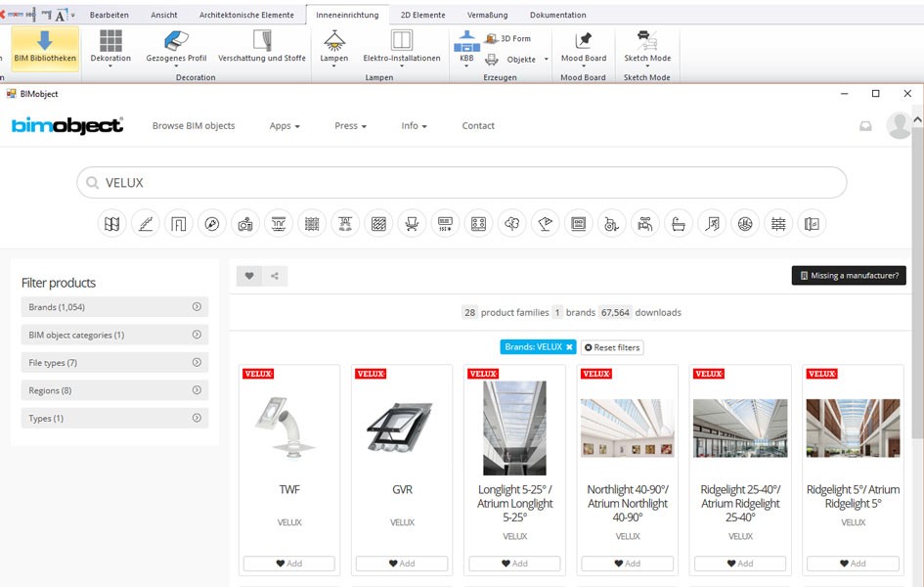Click the heart favorites button above the results
The height and width of the screenshot is (587, 924).
pyautogui.click(x=249, y=276)
